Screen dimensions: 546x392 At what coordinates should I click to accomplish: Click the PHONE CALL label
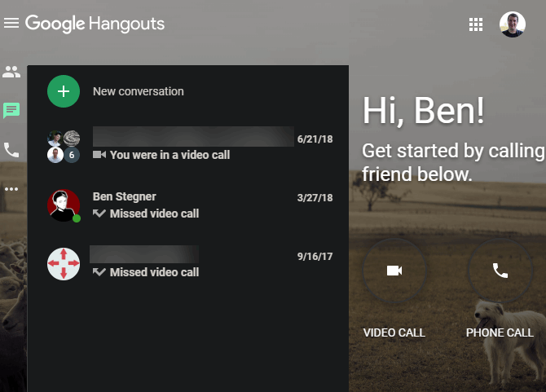click(500, 333)
